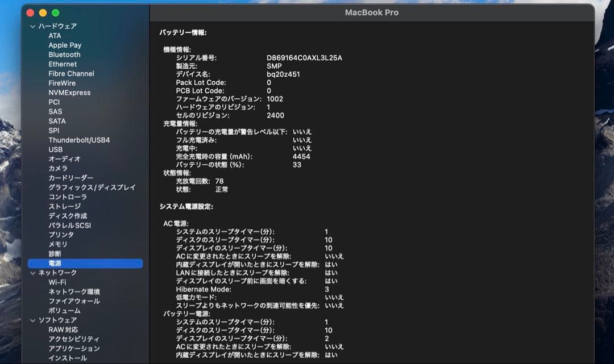Viewport: 614px width, 364px height.
Task: Open Thunderbolt/USB4 entry
Action: [79, 140]
